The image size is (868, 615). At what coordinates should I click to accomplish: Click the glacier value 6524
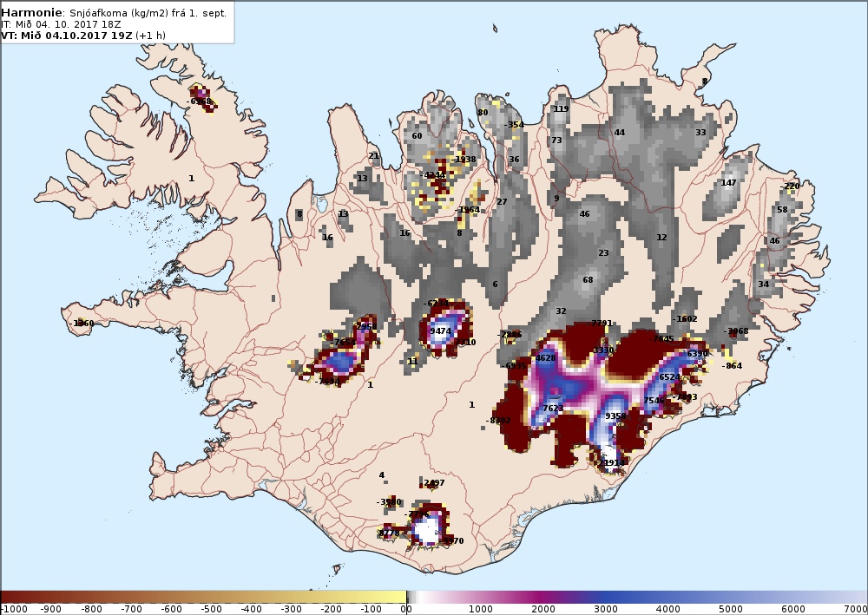point(669,377)
